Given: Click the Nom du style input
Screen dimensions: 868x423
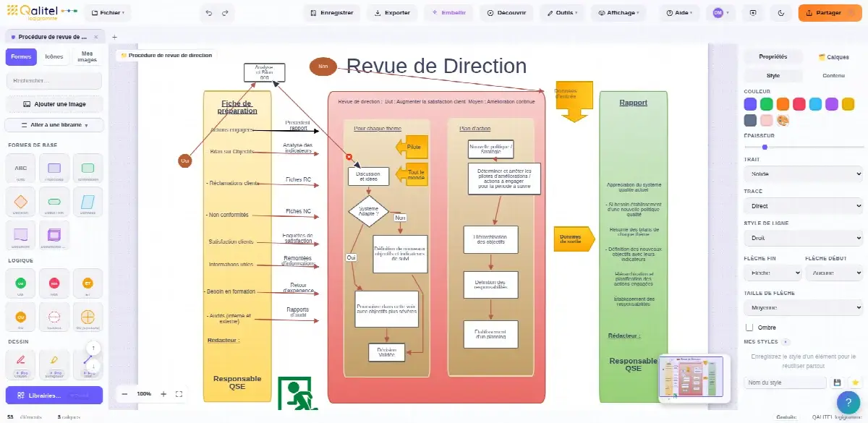Looking at the screenshot, I should pos(786,383).
